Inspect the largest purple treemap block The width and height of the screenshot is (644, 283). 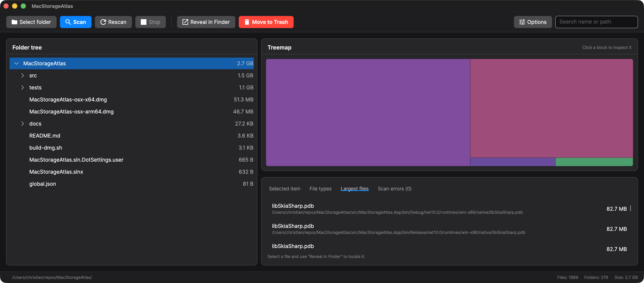(x=368, y=113)
